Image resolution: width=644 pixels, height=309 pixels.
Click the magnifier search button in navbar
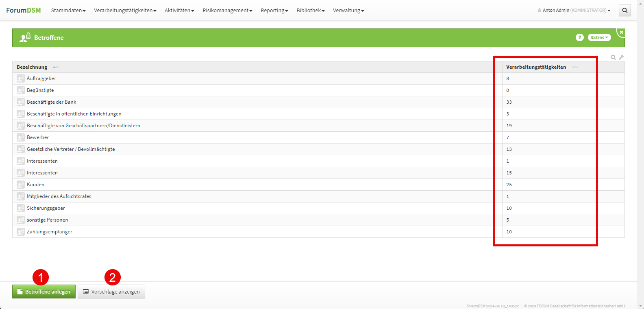[625, 10]
